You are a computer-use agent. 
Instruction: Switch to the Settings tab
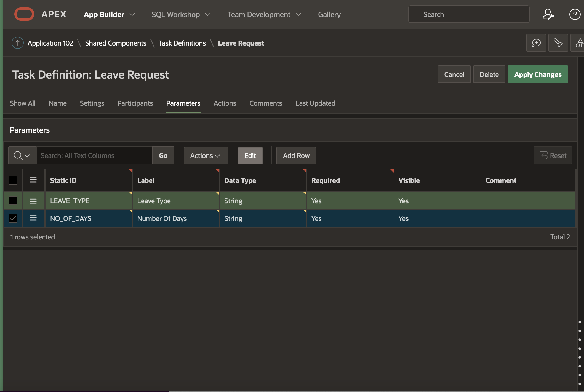coord(92,103)
